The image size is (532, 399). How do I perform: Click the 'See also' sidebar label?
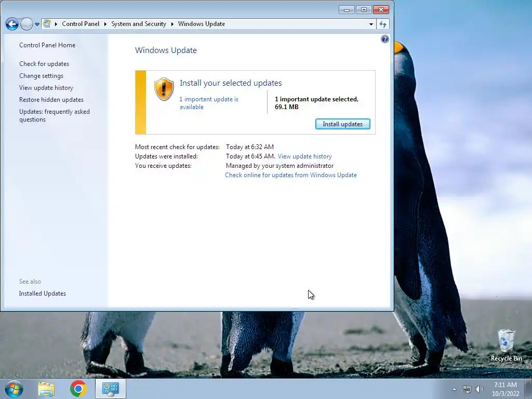point(30,282)
